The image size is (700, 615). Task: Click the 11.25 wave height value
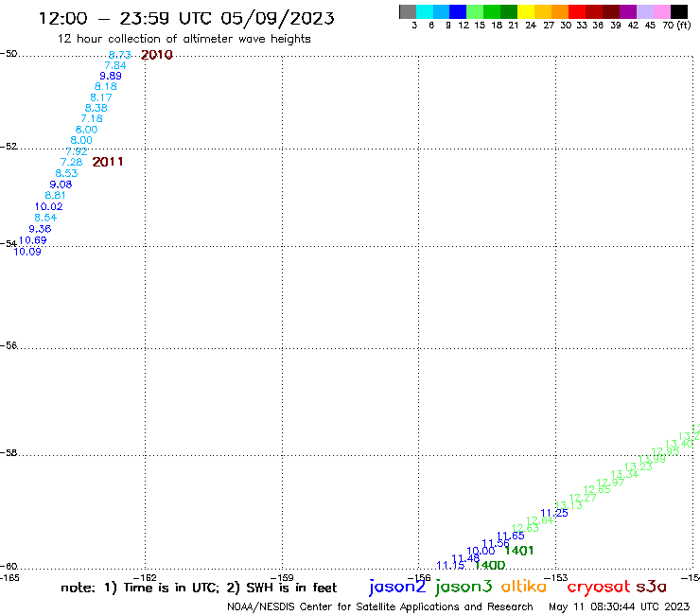click(554, 513)
